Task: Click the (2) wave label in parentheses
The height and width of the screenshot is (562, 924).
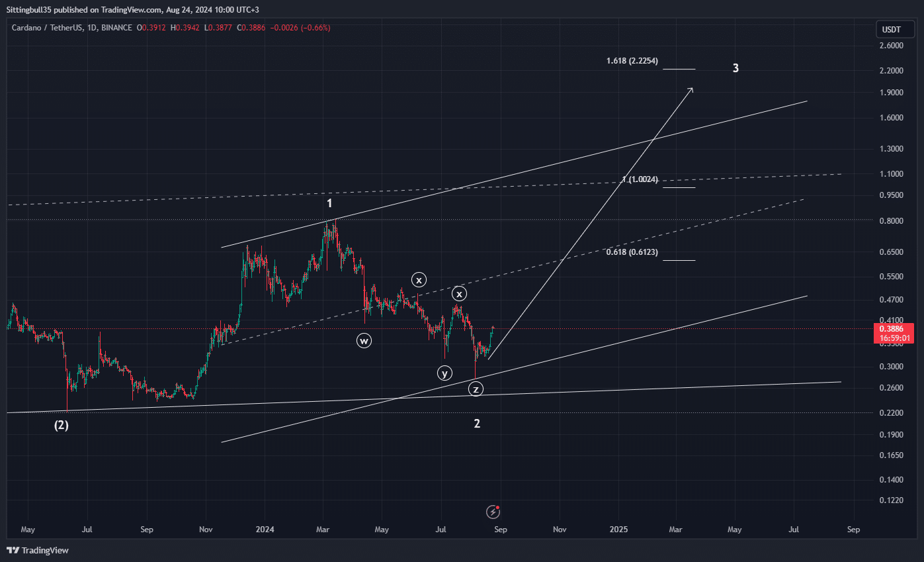Action: (61, 425)
